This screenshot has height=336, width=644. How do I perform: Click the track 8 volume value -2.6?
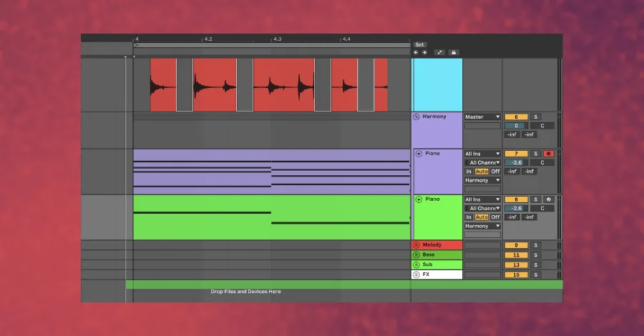[x=516, y=209]
